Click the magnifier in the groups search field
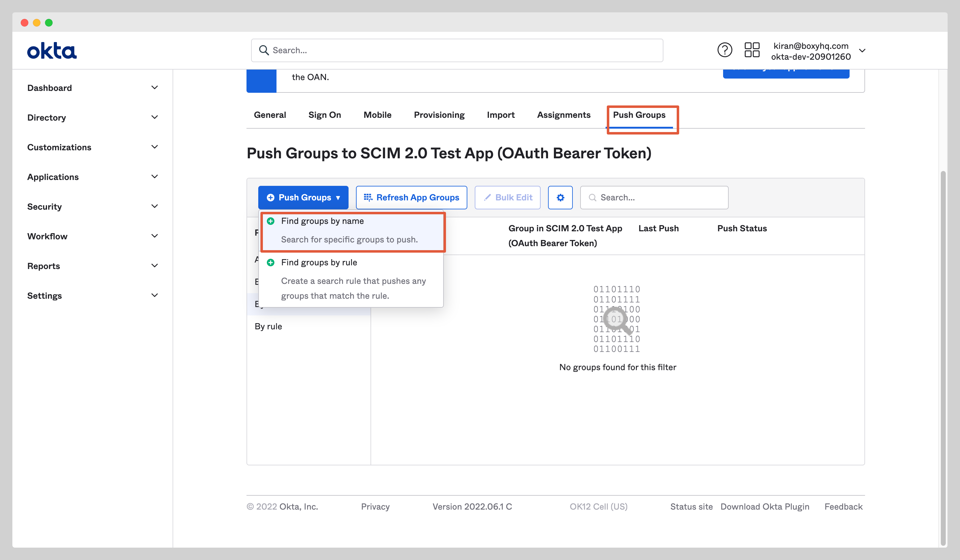Screen dimensions: 960x560 coord(592,197)
